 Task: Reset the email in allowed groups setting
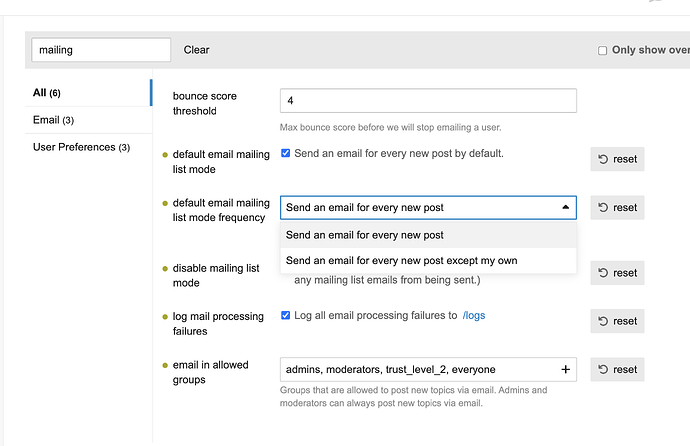[617, 369]
